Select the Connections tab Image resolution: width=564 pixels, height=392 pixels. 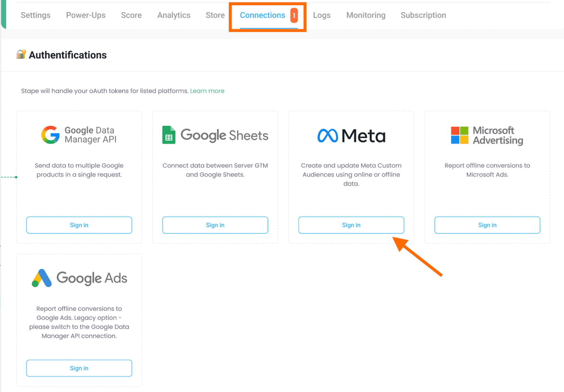[262, 15]
